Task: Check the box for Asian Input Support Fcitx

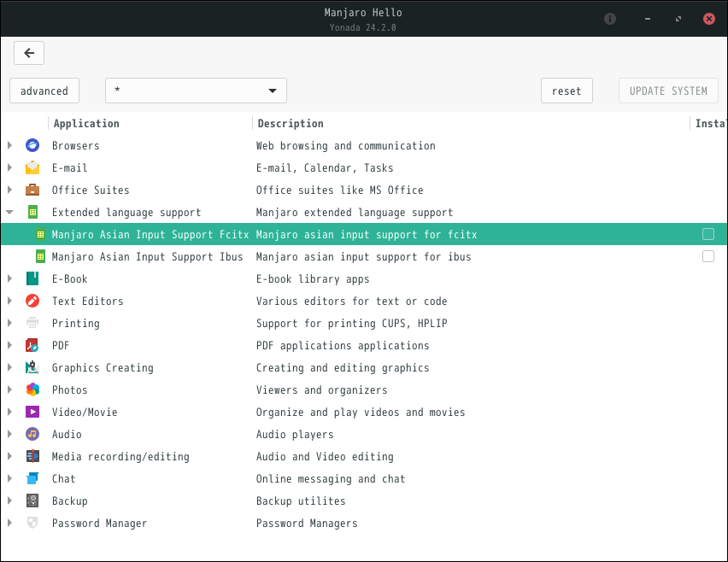Action: 708,234
